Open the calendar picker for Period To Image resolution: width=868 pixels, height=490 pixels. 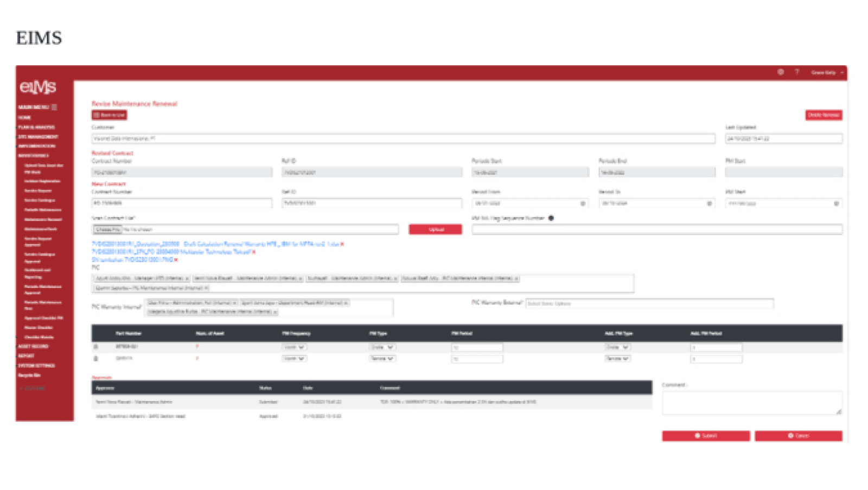click(x=709, y=203)
